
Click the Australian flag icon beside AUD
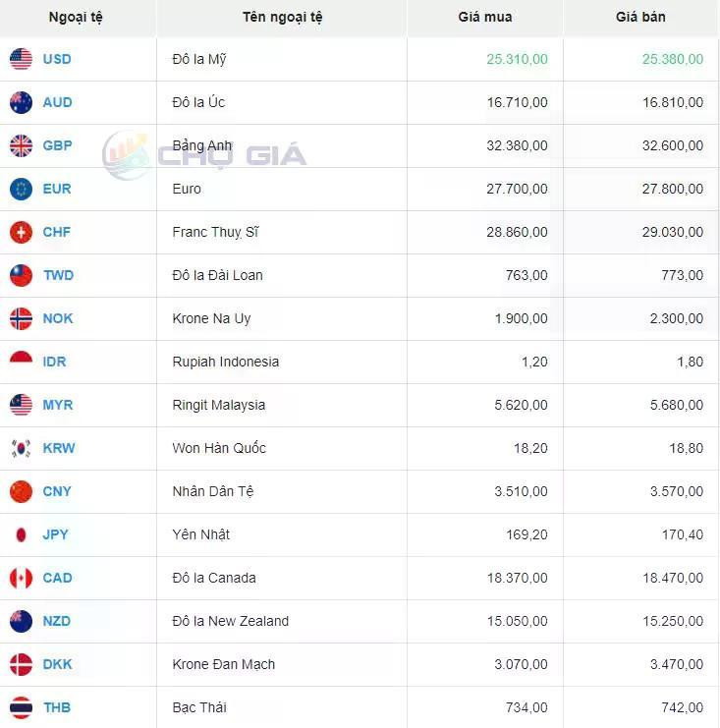pyautogui.click(x=21, y=102)
